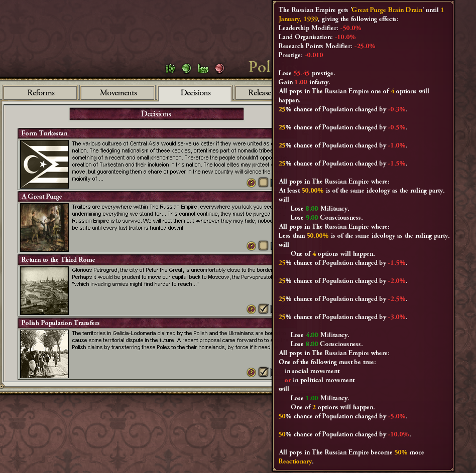The width and height of the screenshot is (476, 473).
Task: Switch to the Movements tab
Action: (118, 93)
